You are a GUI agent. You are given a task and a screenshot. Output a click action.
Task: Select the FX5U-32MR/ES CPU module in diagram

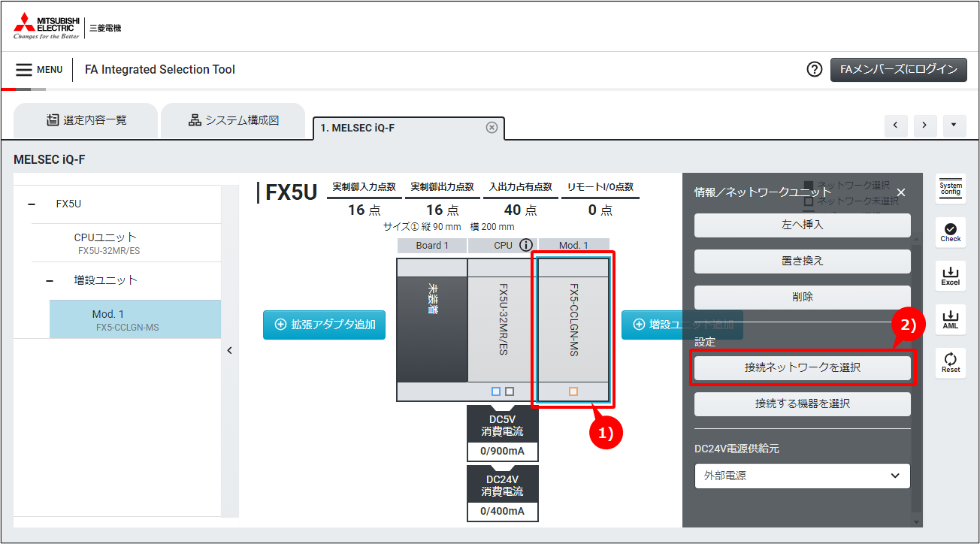[503, 329]
